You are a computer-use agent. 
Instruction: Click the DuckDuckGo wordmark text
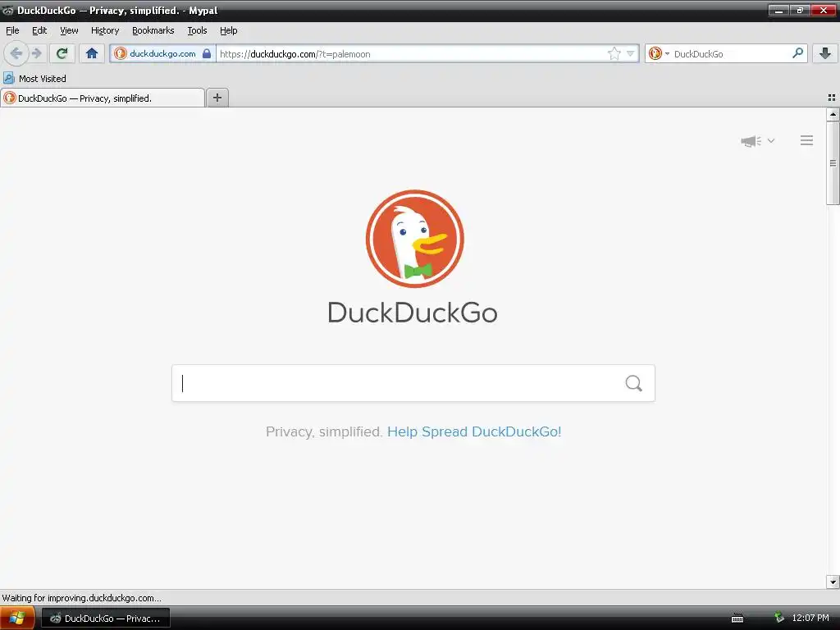(413, 313)
